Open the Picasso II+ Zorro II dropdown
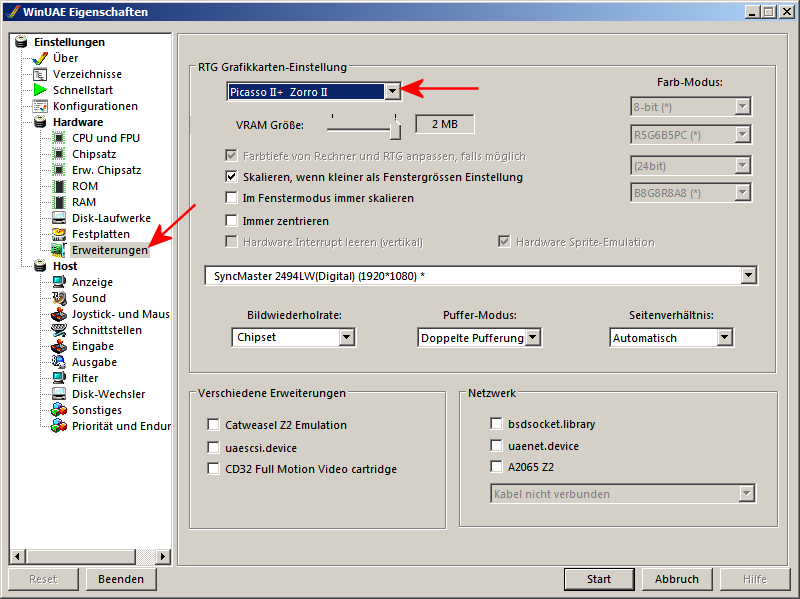 click(x=392, y=91)
